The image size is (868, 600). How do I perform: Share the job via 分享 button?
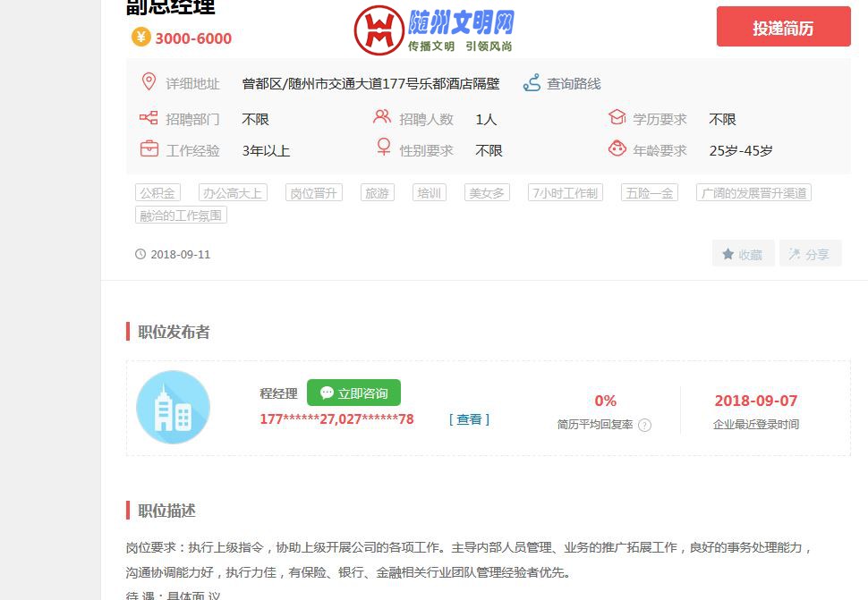[x=810, y=254]
